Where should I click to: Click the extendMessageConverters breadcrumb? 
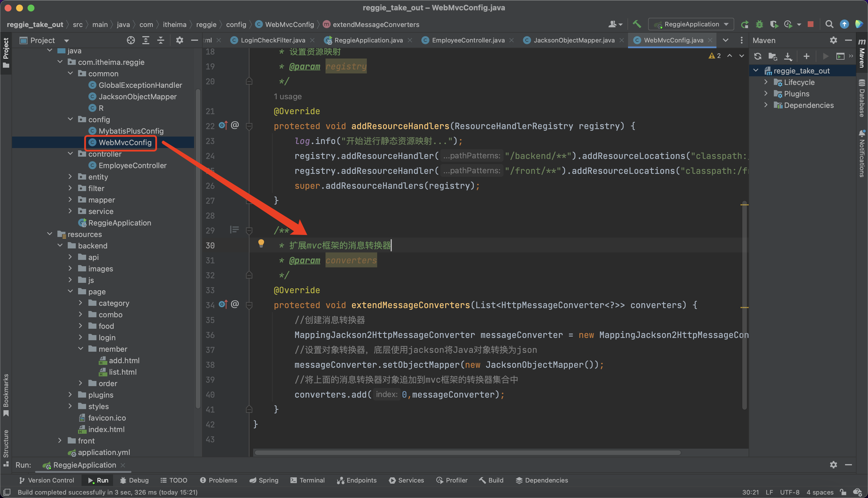(376, 25)
